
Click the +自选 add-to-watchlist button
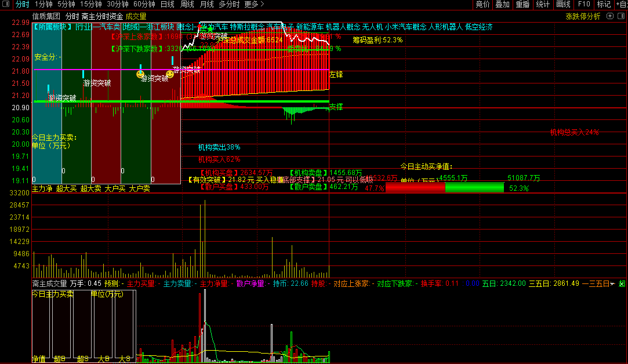(x=622, y=5)
